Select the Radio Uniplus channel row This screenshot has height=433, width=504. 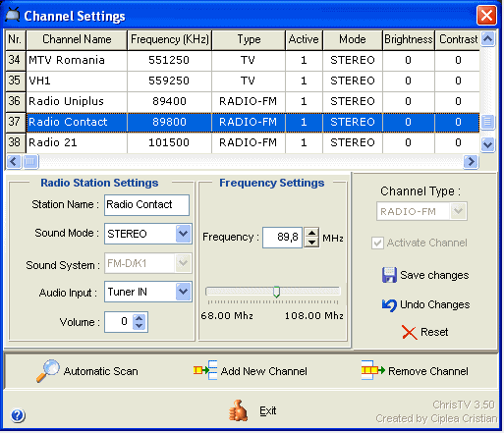[243, 101]
